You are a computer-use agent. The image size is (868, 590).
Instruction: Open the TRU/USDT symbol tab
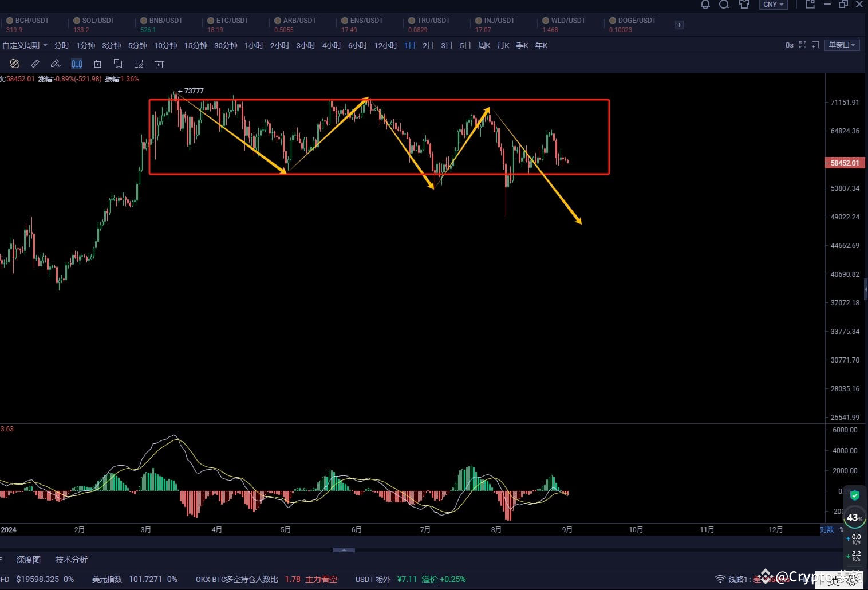[x=429, y=25]
